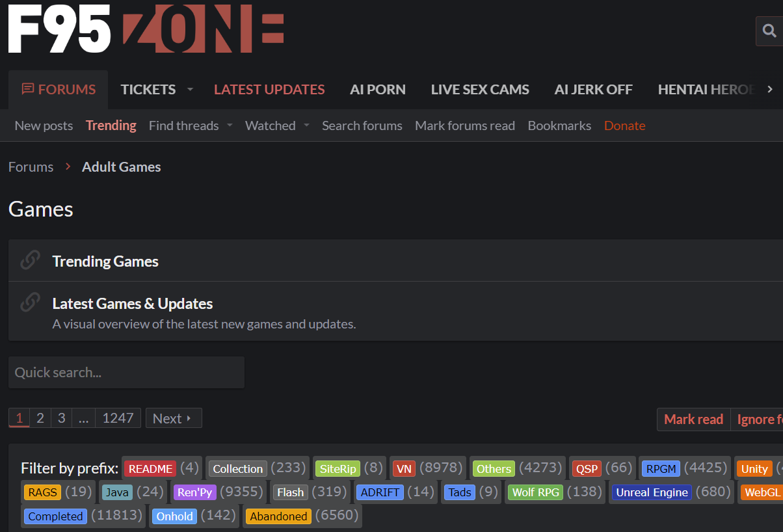Click Mark forums read
Screen dimensions: 783x532
coord(465,126)
